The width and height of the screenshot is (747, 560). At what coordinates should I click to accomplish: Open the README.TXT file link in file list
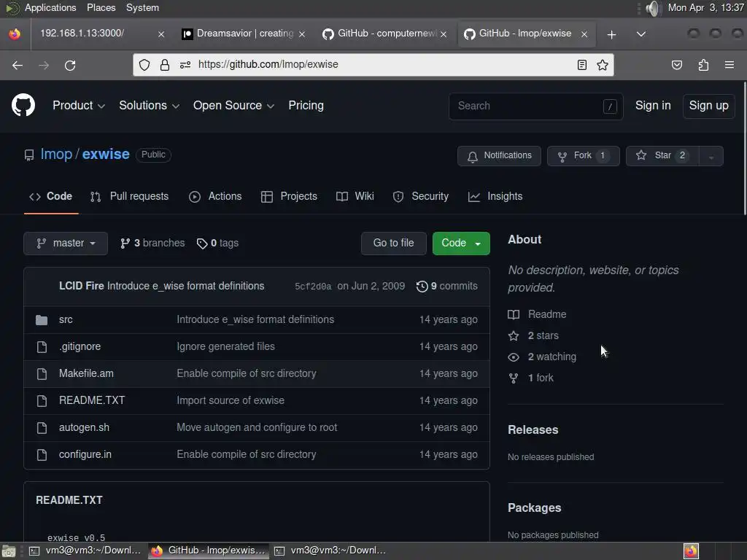[92, 400]
